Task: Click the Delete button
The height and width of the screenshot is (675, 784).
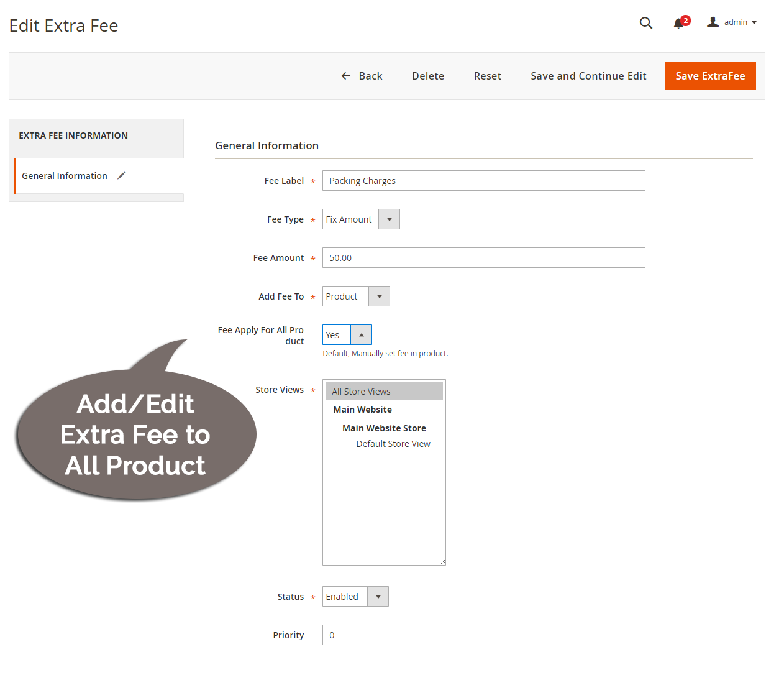Action: 428,76
